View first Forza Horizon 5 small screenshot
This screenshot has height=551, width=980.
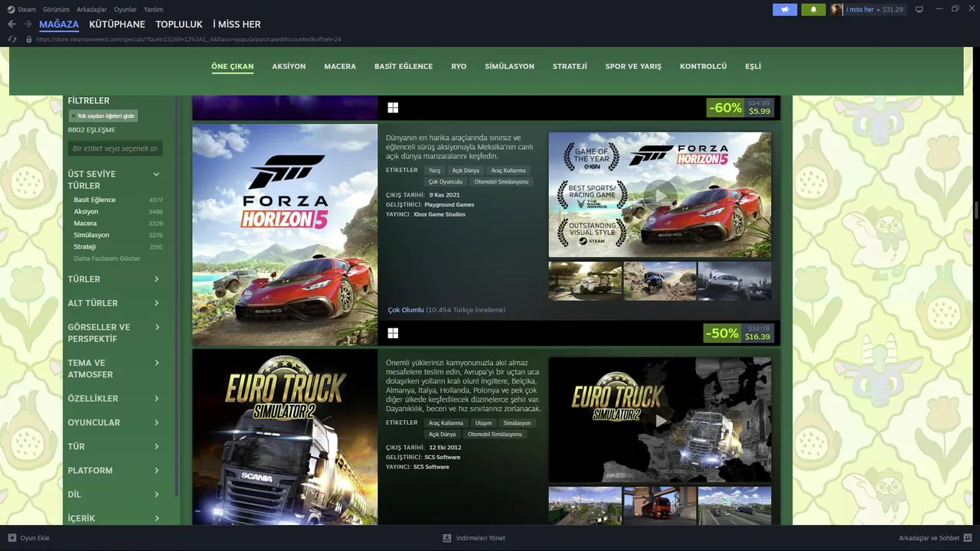(585, 281)
